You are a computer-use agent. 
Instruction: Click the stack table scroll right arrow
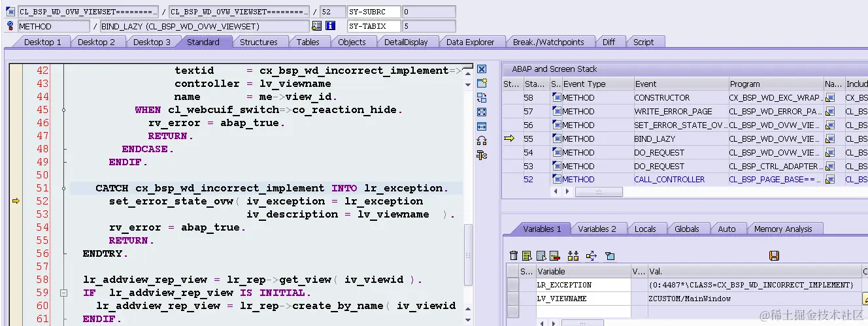pos(567,192)
